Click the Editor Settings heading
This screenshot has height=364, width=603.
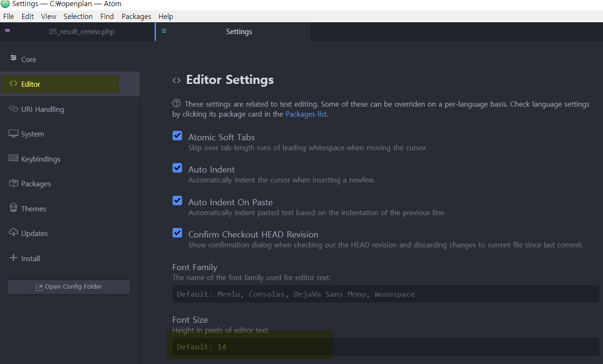pos(230,80)
